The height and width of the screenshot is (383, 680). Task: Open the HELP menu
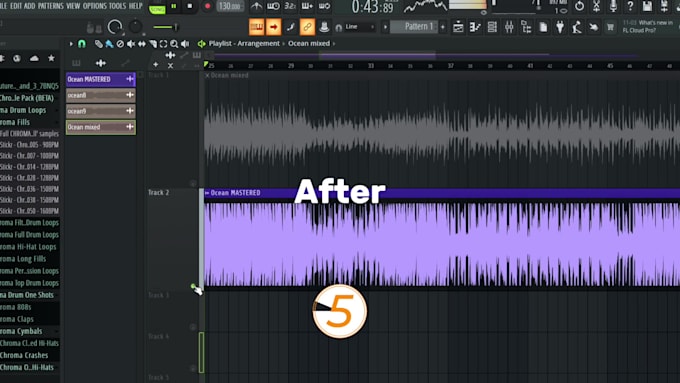136,6
